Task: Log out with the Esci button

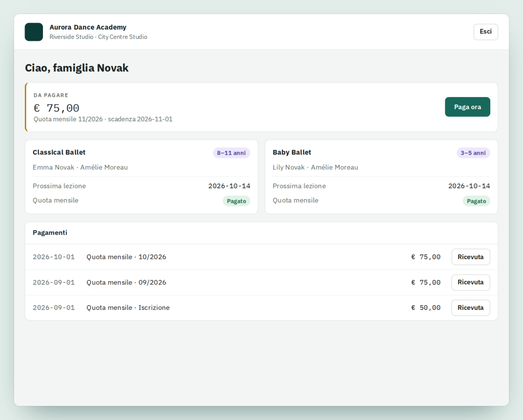Action: pos(486,32)
